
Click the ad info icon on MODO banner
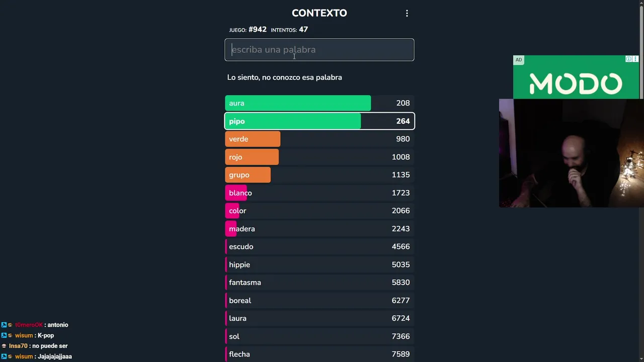point(628,59)
